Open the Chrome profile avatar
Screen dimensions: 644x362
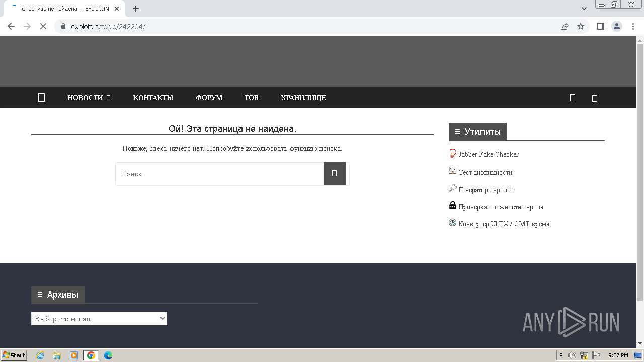click(x=617, y=26)
